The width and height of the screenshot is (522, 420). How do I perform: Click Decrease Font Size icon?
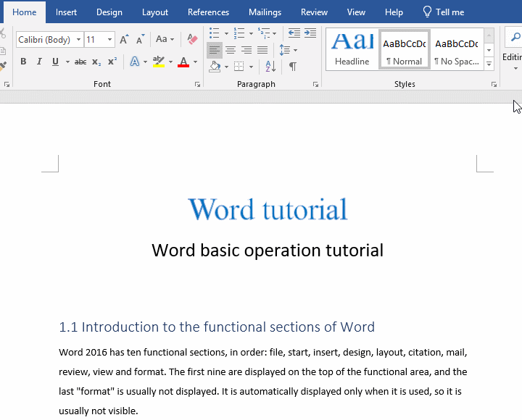(x=141, y=40)
